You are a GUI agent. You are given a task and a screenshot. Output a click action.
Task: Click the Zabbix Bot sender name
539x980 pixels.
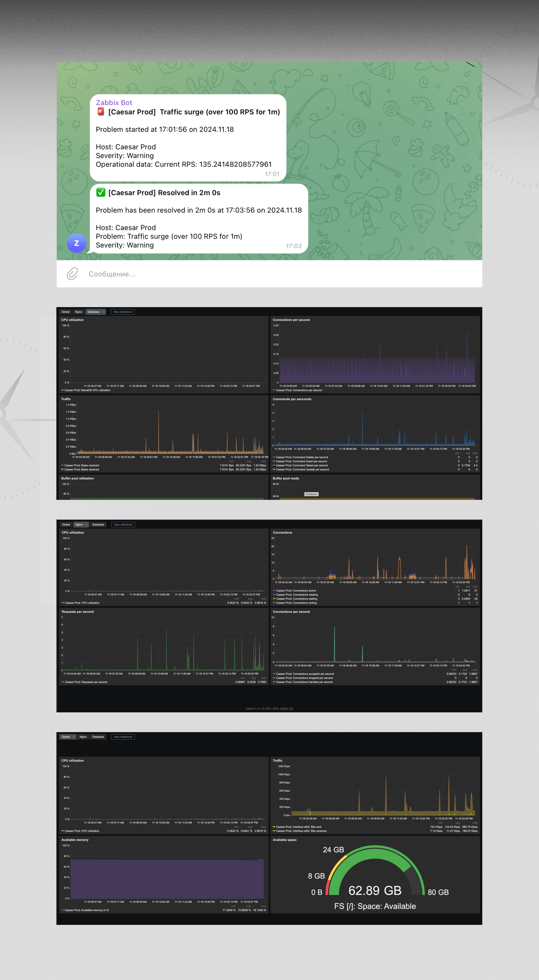(x=114, y=102)
